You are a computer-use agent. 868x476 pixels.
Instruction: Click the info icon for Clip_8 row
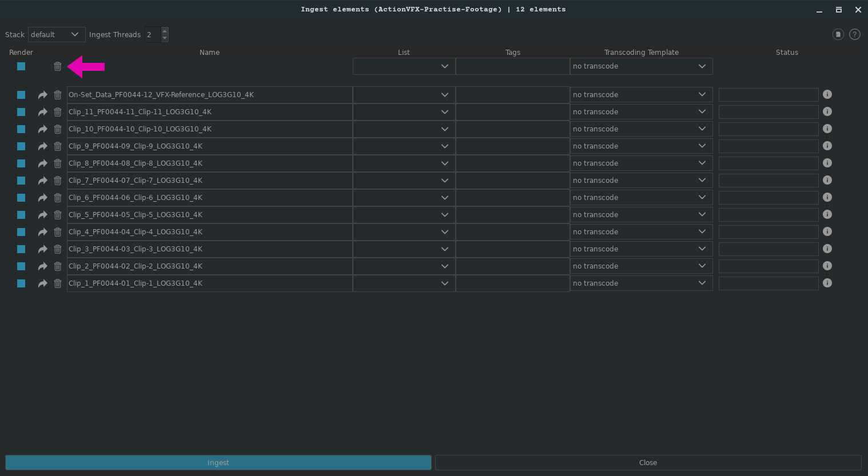(x=827, y=163)
